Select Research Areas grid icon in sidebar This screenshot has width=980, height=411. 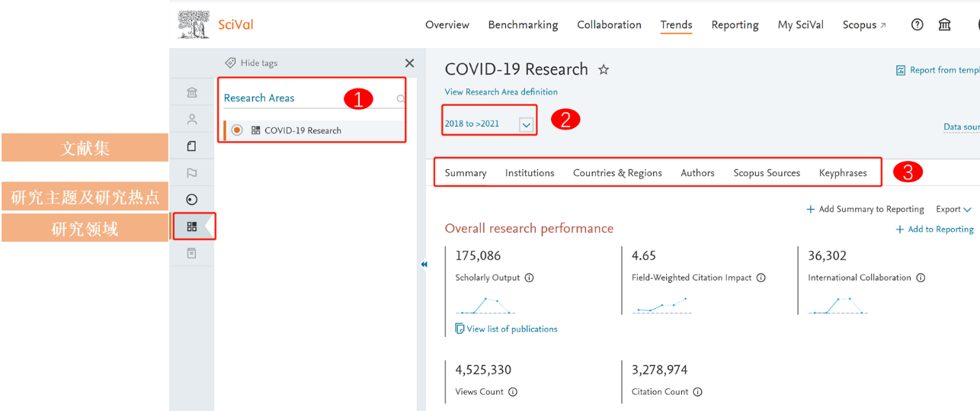point(192,226)
